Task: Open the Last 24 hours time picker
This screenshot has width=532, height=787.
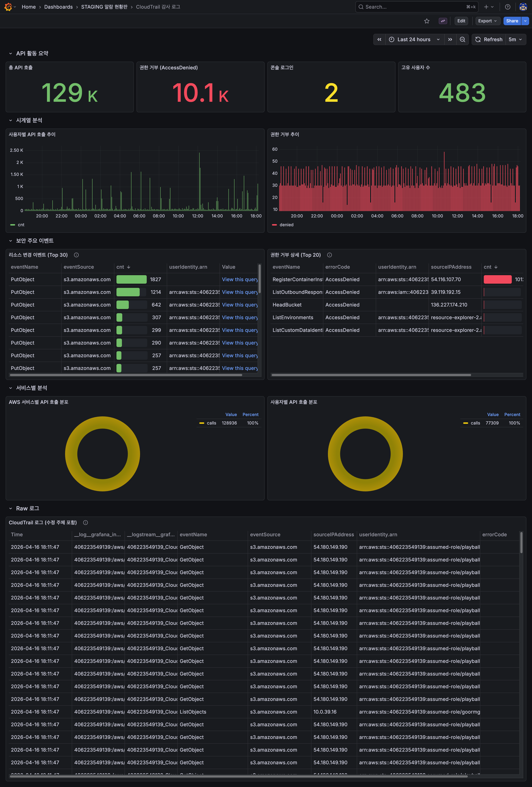Action: pyautogui.click(x=414, y=40)
